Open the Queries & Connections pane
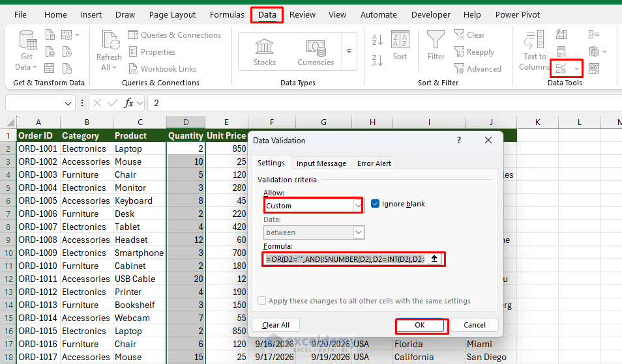The width and height of the screenshot is (622, 364). tap(175, 35)
